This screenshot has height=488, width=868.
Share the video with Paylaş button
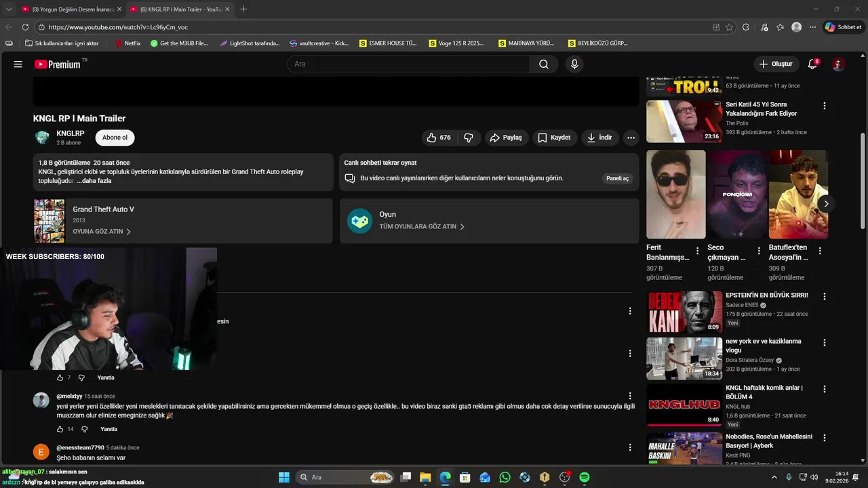point(506,138)
